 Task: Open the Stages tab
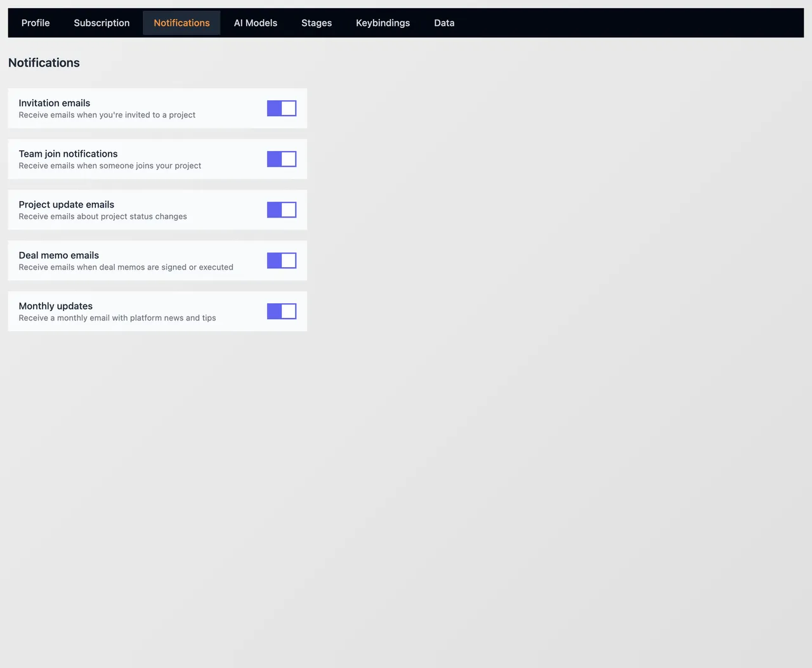317,23
